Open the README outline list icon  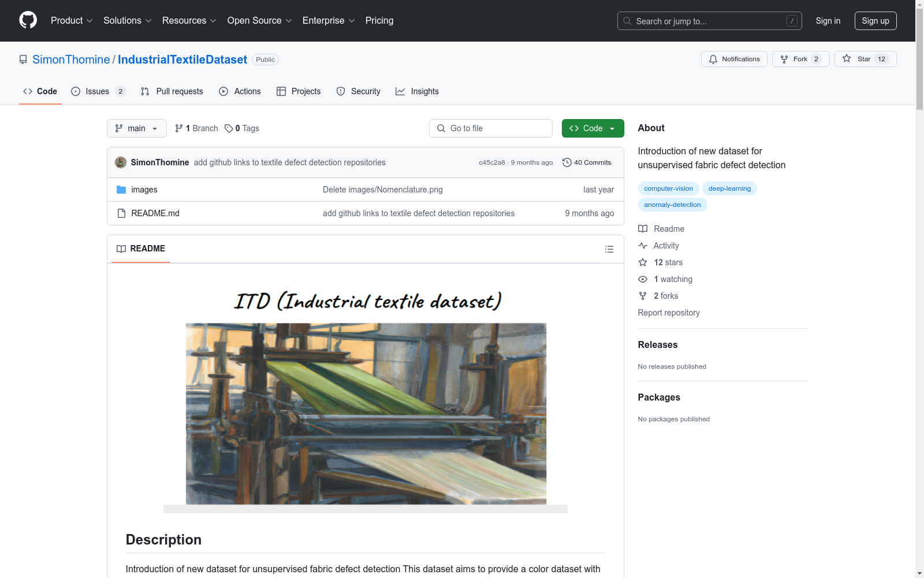tap(609, 249)
